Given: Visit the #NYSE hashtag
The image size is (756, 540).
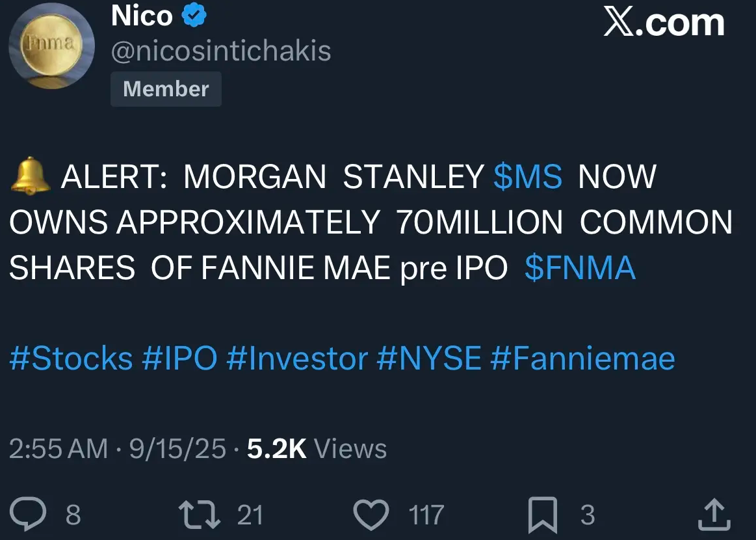Looking at the screenshot, I should 429,358.
